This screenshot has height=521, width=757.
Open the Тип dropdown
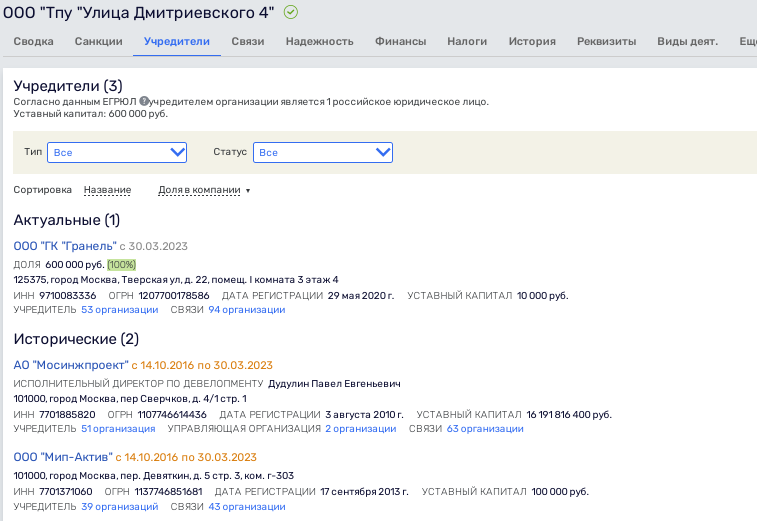click(x=117, y=153)
